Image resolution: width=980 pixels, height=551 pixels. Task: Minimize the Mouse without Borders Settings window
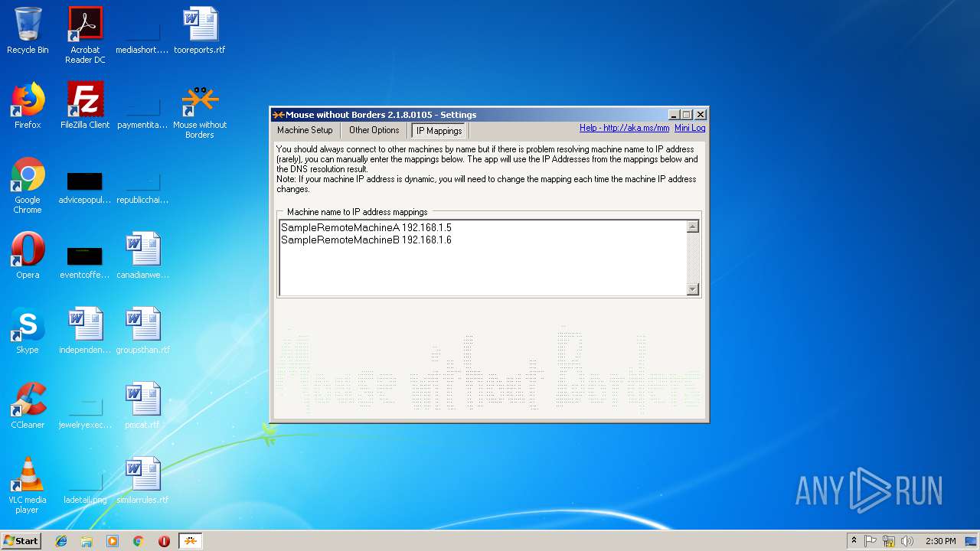click(x=674, y=115)
